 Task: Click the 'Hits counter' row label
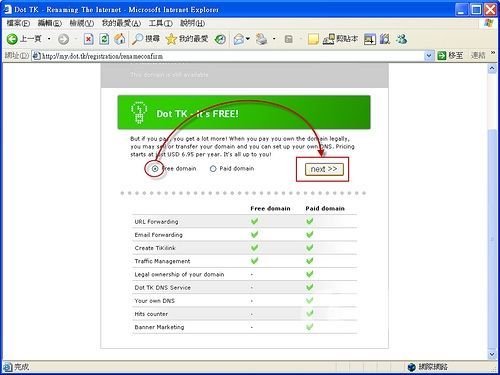pyautogui.click(x=151, y=314)
